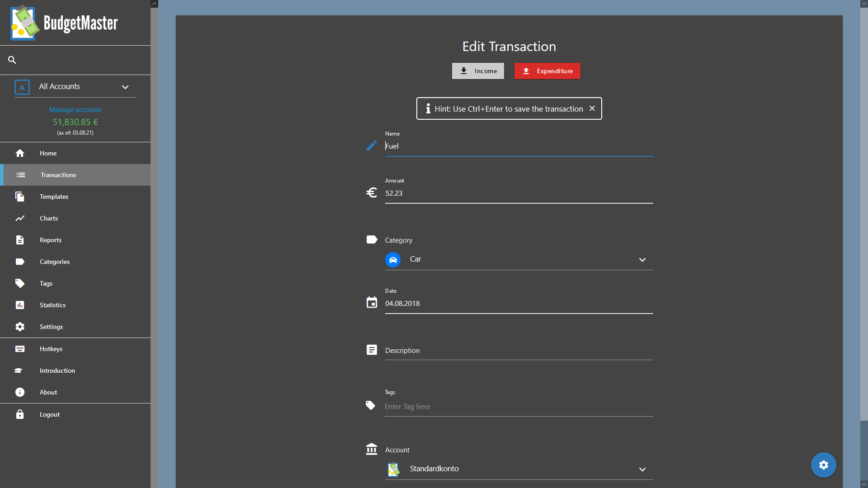Focus the Name field containing Fuel
The image size is (868, 488).
pos(519,146)
